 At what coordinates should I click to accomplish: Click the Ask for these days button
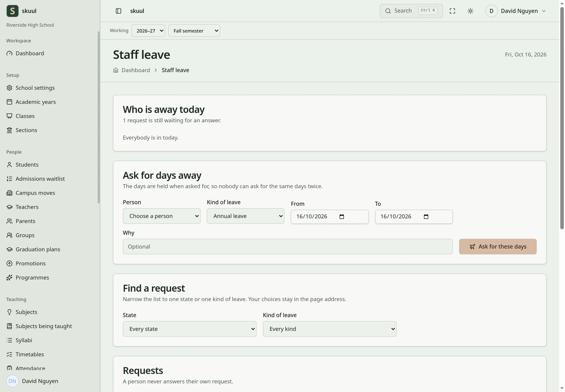click(498, 247)
